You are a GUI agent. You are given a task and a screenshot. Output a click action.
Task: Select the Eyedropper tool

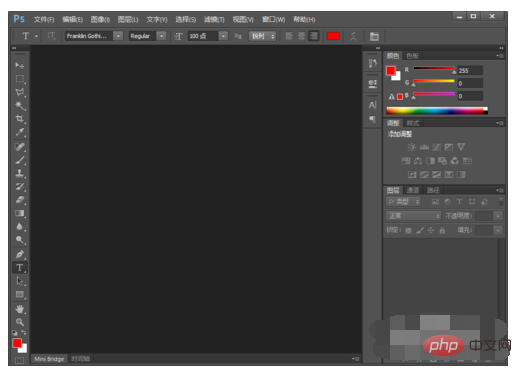(20, 132)
